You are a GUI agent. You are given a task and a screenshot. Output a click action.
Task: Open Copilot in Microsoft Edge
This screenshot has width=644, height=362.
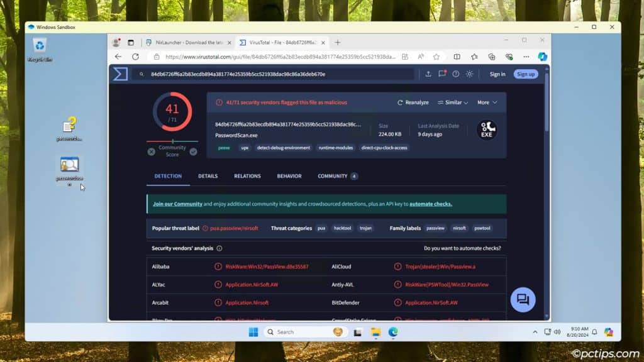[541, 56]
